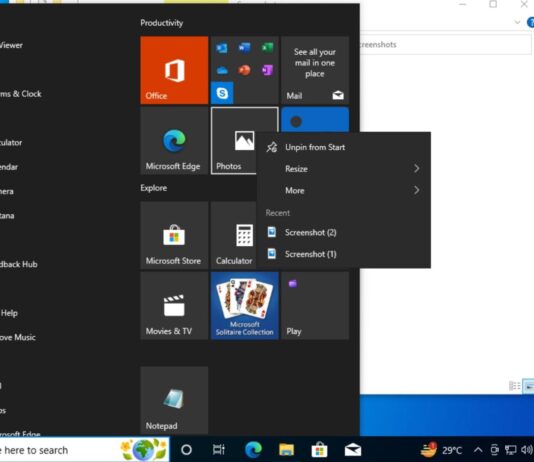534x462 pixels.
Task: Open Edge from the taskbar
Action: tap(253, 450)
